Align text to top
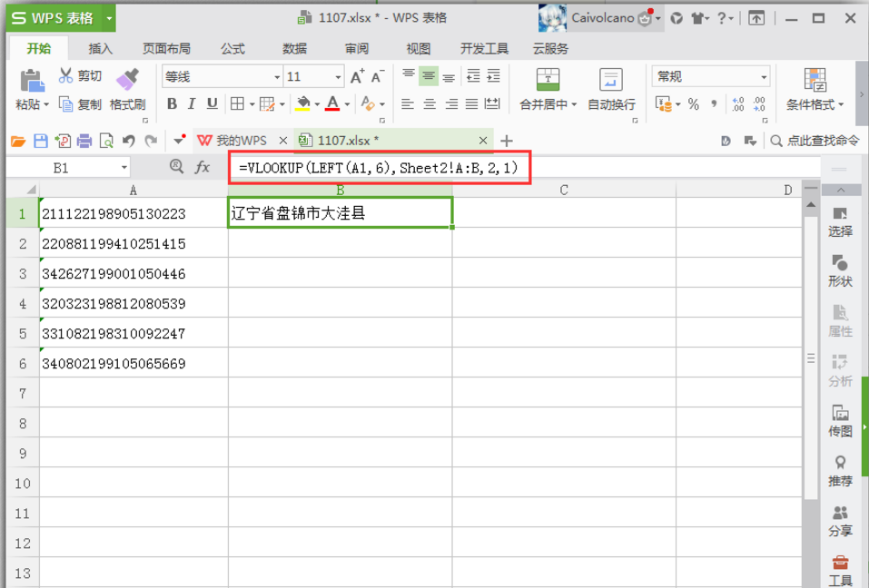The width and height of the screenshot is (869, 588). pos(409,74)
